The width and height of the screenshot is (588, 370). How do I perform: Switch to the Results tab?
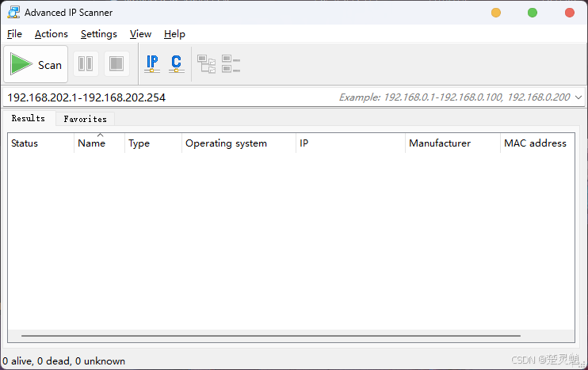pyautogui.click(x=29, y=119)
